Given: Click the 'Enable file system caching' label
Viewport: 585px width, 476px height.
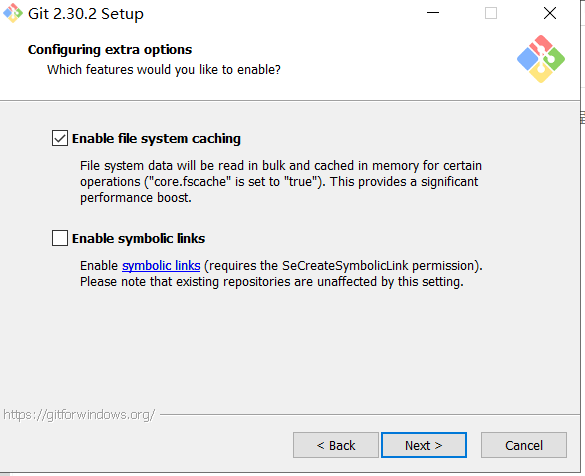Looking at the screenshot, I should tap(156, 138).
